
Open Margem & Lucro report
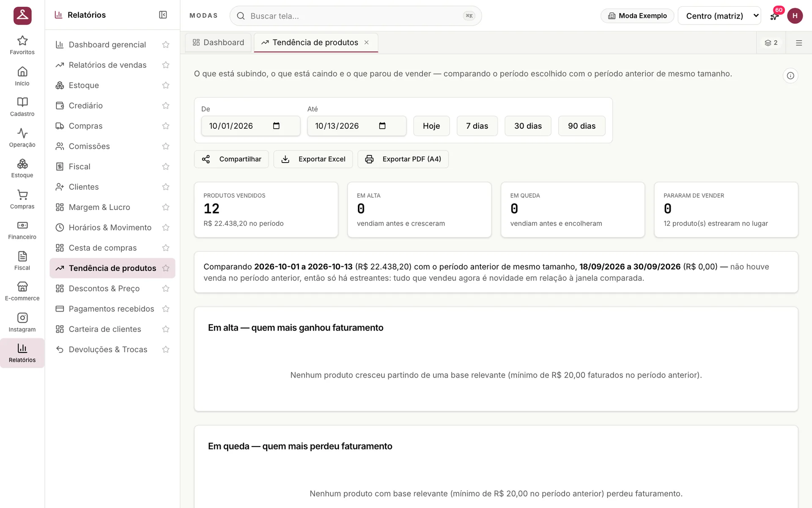[x=99, y=207]
